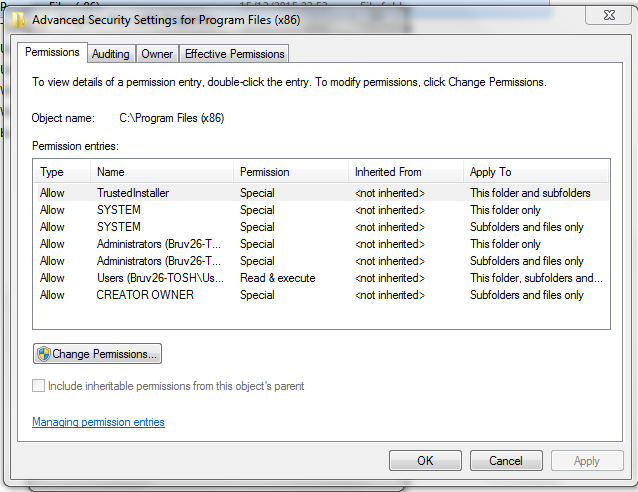Select the Permissions tab

(52, 53)
